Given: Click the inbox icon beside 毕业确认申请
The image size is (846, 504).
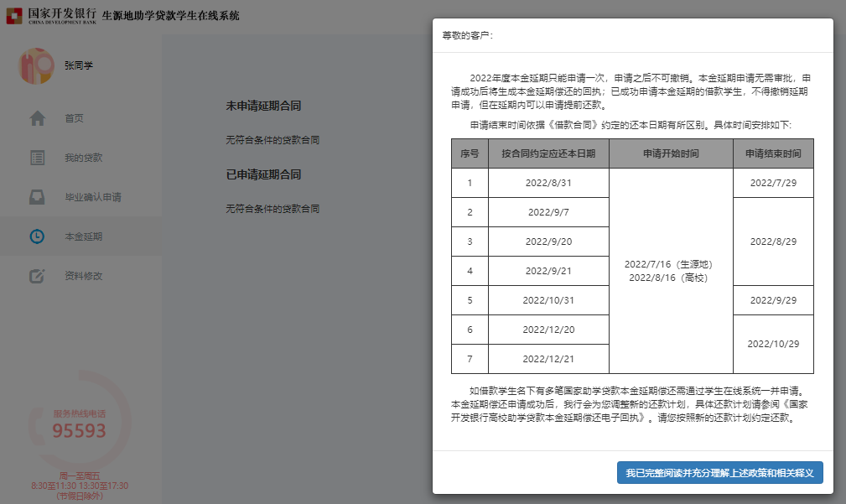Looking at the screenshot, I should click(x=37, y=197).
